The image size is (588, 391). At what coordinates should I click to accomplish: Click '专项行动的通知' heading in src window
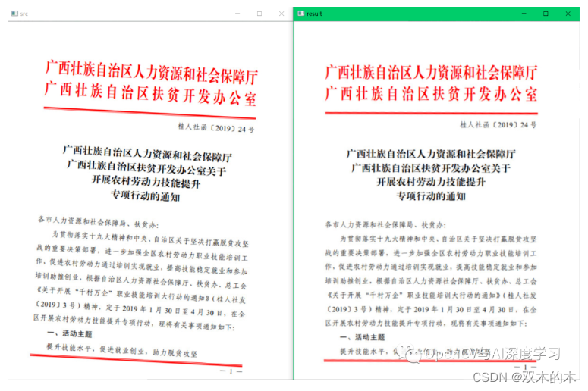(x=146, y=195)
